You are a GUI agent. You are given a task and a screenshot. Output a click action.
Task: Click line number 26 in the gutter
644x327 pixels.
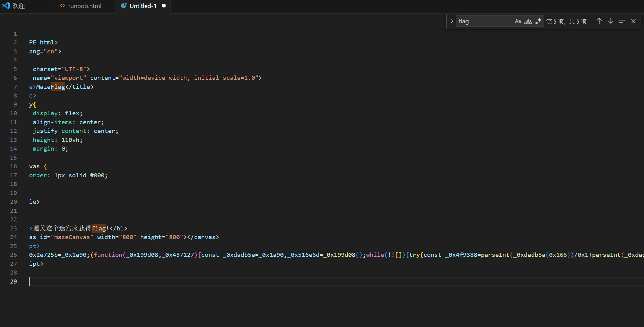(13, 255)
